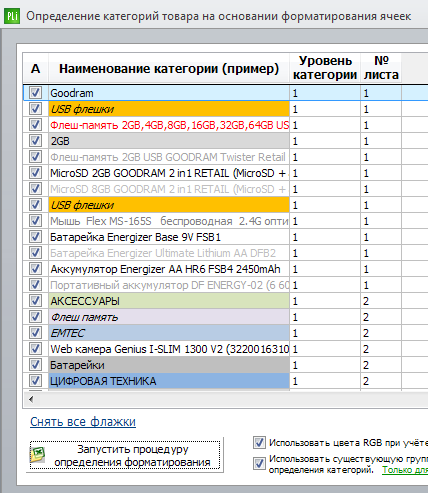Select the second orange USB флешки row
The height and width of the screenshot is (493, 428).
(x=169, y=205)
